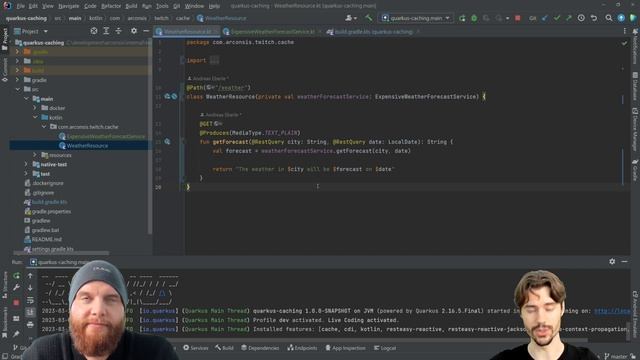
Task: Click the green Debug bug icon
Action: pos(474,18)
